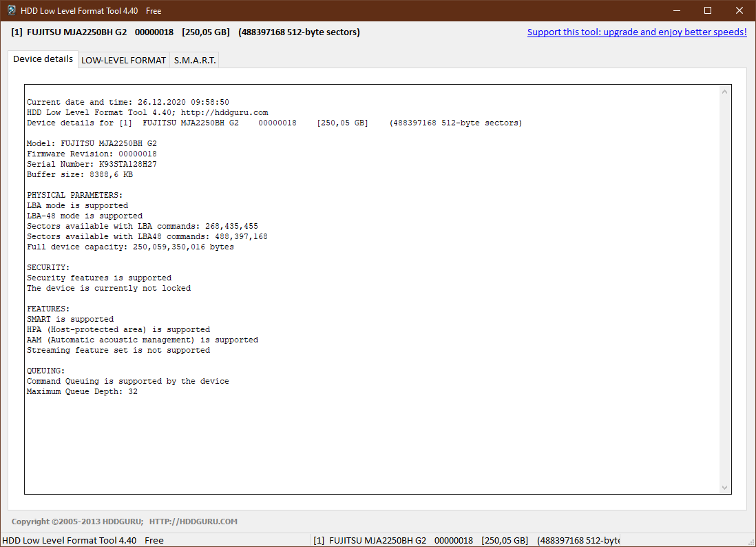Click the 'PHYSICAL PARAMETERS:' heading
756x547 pixels.
tap(75, 196)
